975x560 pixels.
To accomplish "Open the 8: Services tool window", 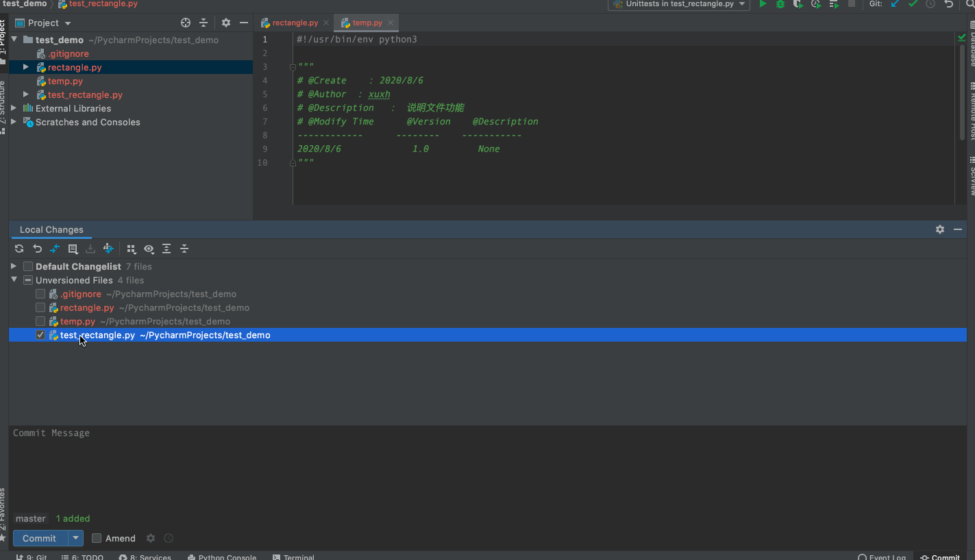I will (x=145, y=557).
